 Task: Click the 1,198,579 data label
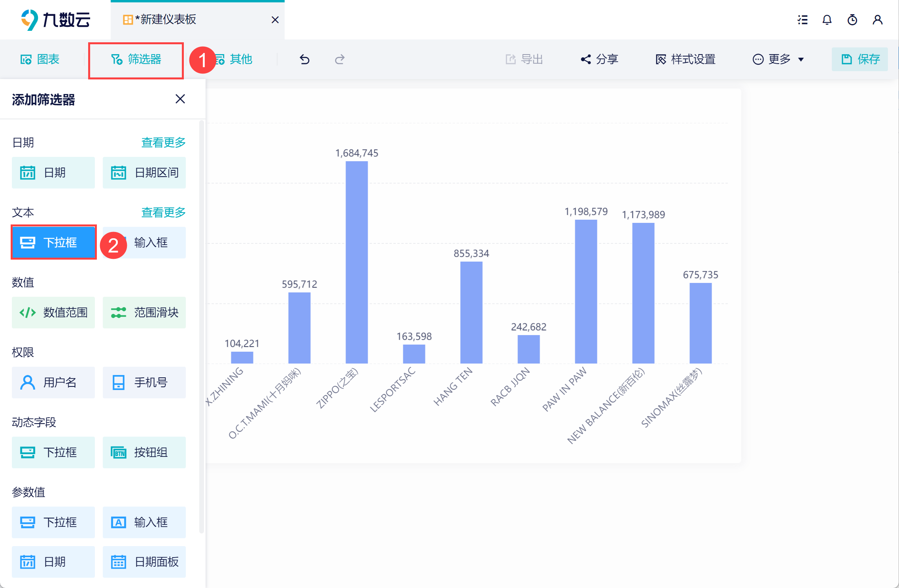coord(586,211)
